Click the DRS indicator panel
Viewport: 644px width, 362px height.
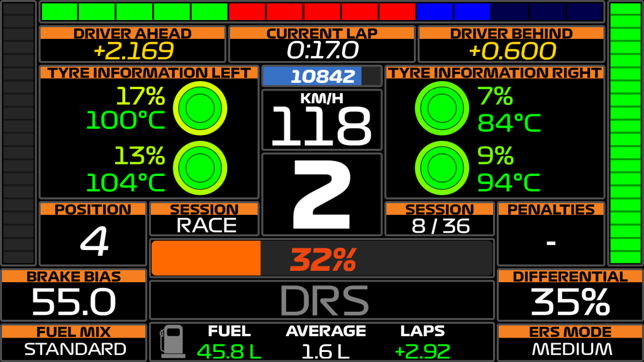pyautogui.click(x=322, y=300)
